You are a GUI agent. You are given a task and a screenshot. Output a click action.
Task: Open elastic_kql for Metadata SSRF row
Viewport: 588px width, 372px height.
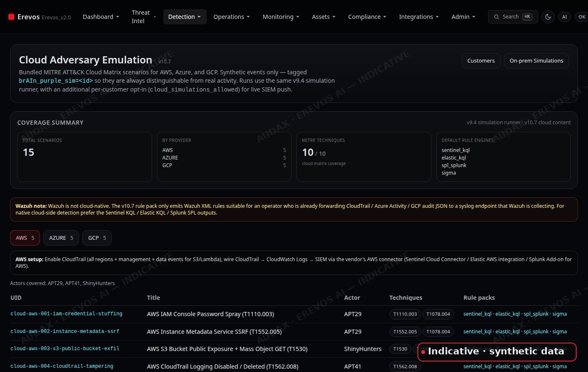pyautogui.click(x=507, y=332)
